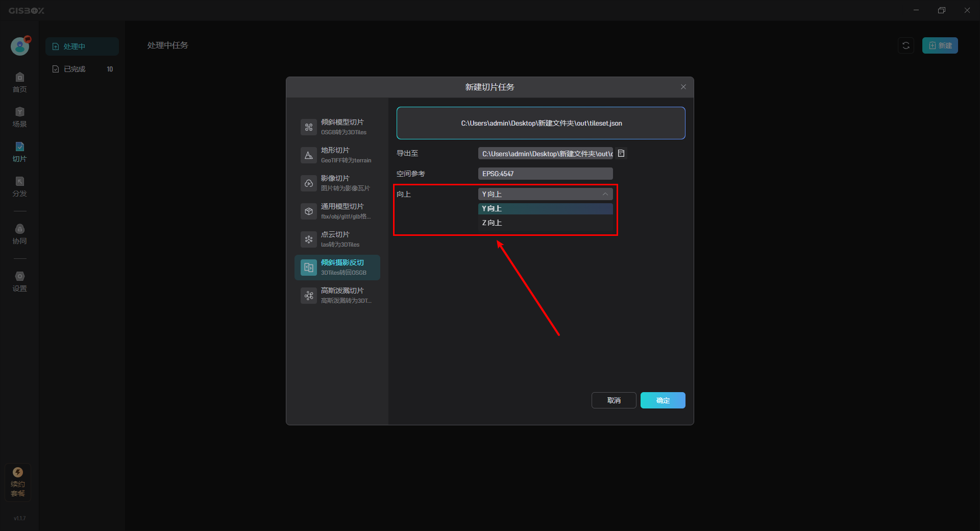Browse export folder with the folder icon
This screenshot has height=531, width=980.
(621, 153)
